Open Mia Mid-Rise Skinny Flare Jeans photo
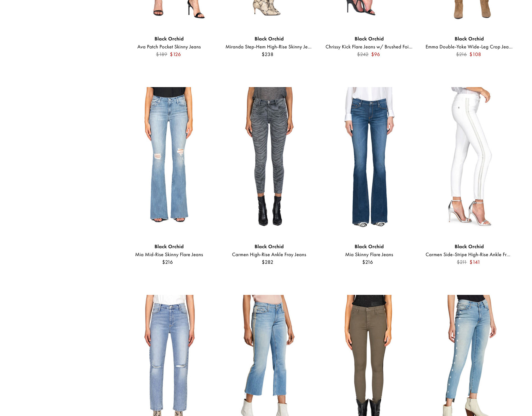The height and width of the screenshot is (416, 532). pos(169,157)
